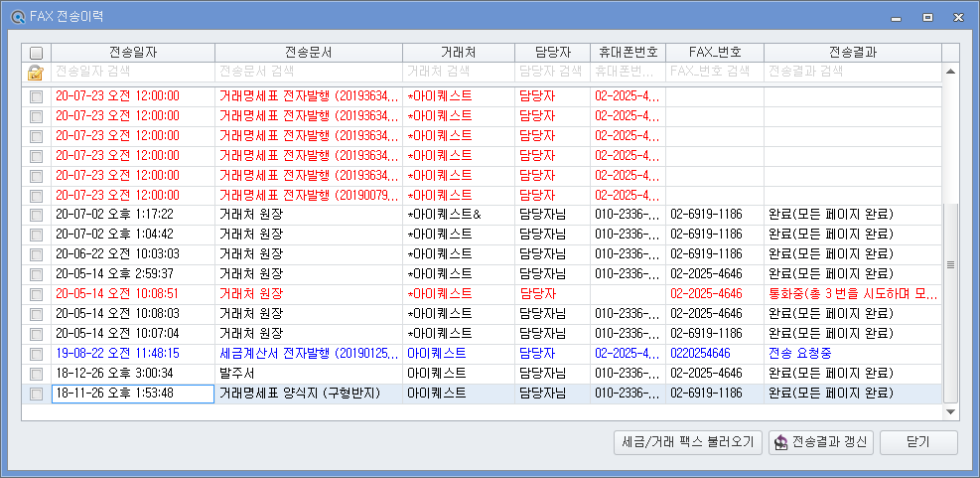Click the red 거래명세표 전자발행 (20190079 cell
Image resolution: width=980 pixels, height=478 pixels.
point(309,195)
